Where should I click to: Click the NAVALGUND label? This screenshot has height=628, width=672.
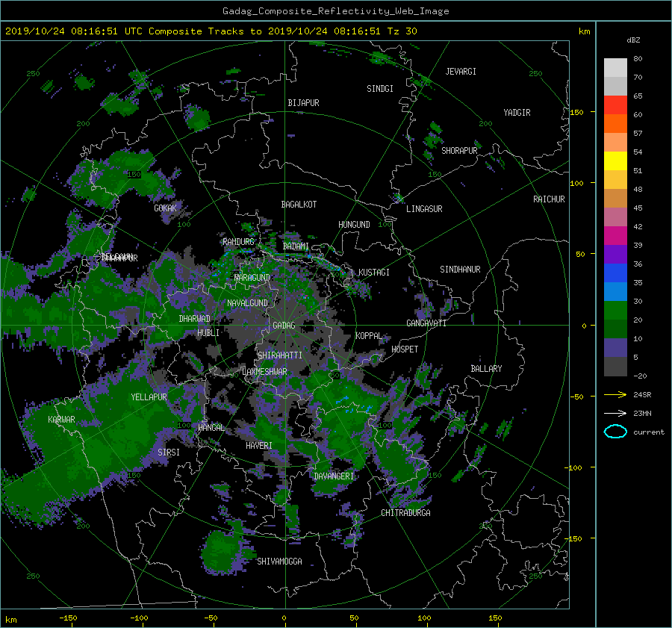pyautogui.click(x=247, y=303)
